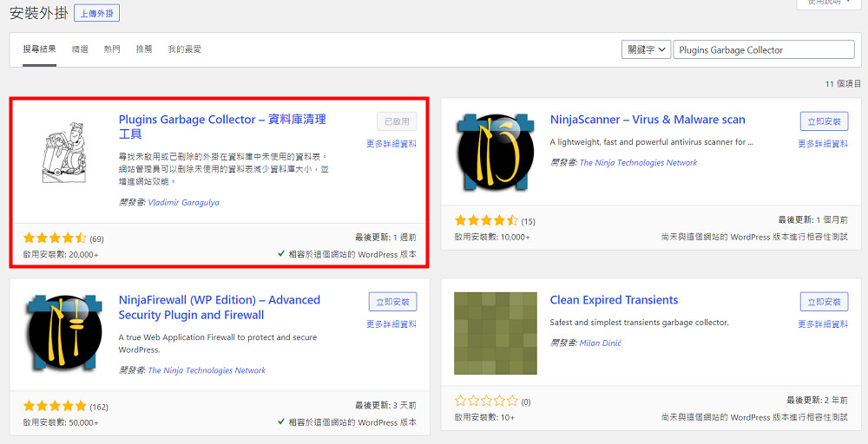Open developer Vladimir Garagulya's link

coord(184,202)
